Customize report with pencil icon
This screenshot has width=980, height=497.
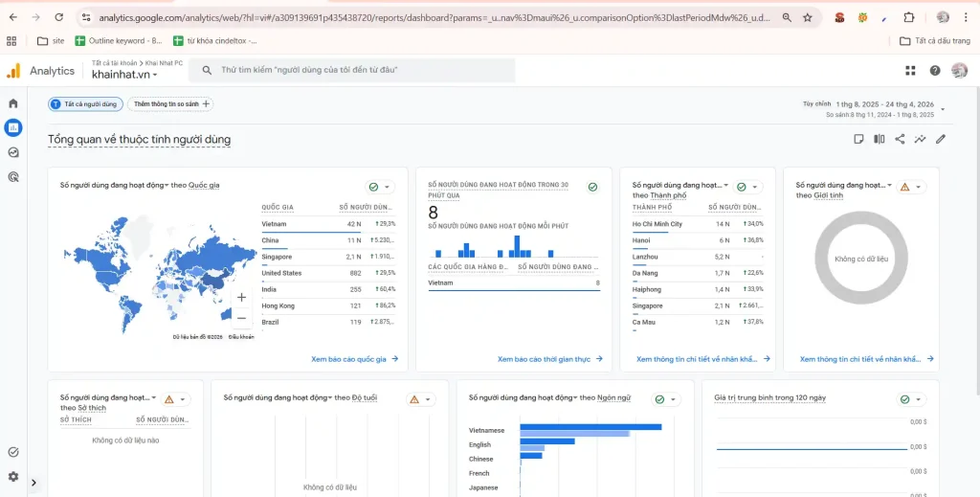[x=941, y=139]
